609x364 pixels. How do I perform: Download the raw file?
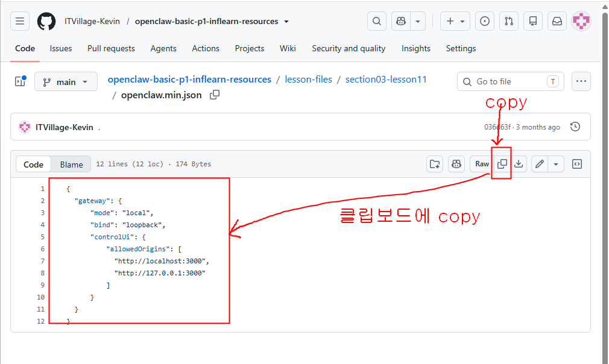[519, 164]
